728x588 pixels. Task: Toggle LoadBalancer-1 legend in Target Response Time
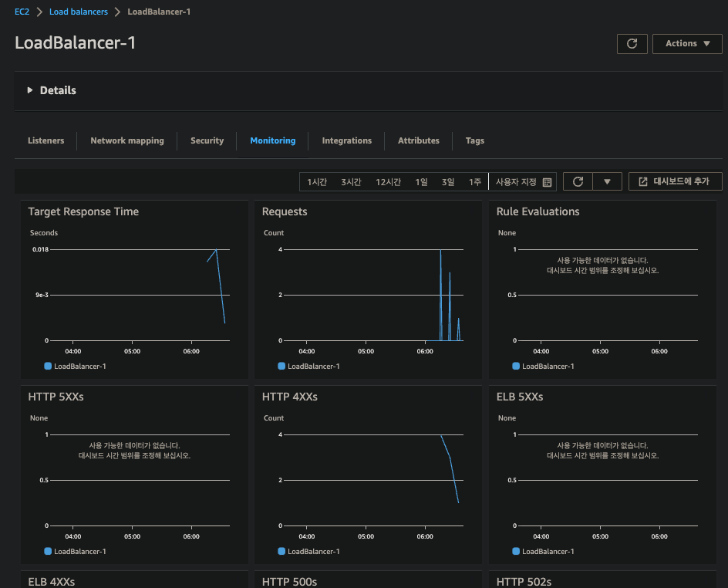pyautogui.click(x=76, y=366)
